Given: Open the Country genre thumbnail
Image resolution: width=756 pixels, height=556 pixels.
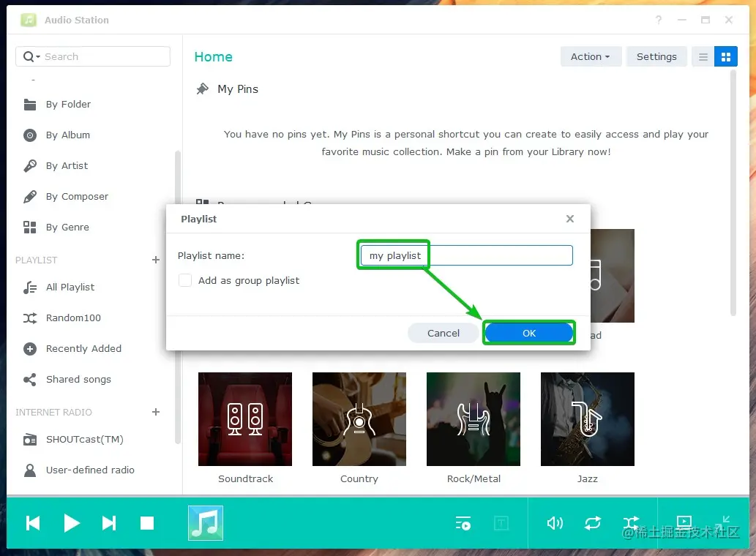Looking at the screenshot, I should click(x=359, y=419).
